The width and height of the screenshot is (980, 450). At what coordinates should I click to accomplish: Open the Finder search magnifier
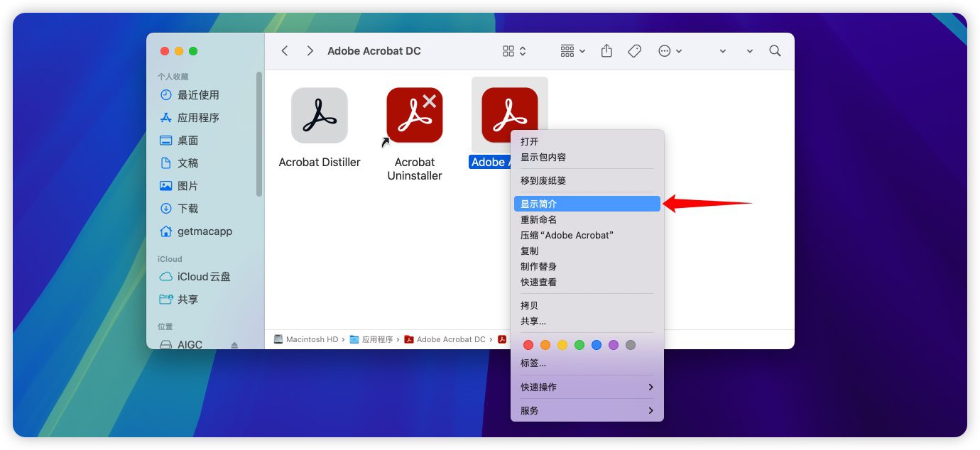(775, 51)
